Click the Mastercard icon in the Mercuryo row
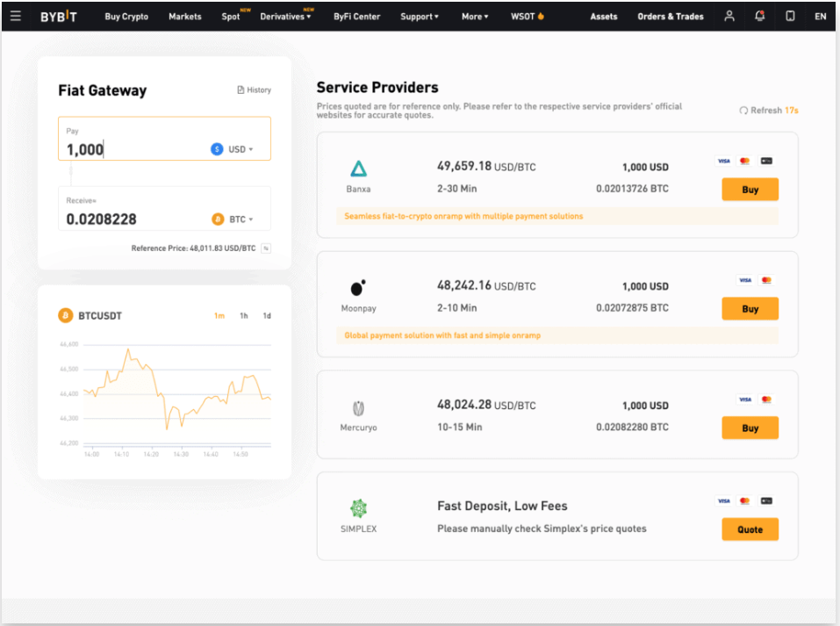Viewport: 840px width, 626px height. [766, 399]
